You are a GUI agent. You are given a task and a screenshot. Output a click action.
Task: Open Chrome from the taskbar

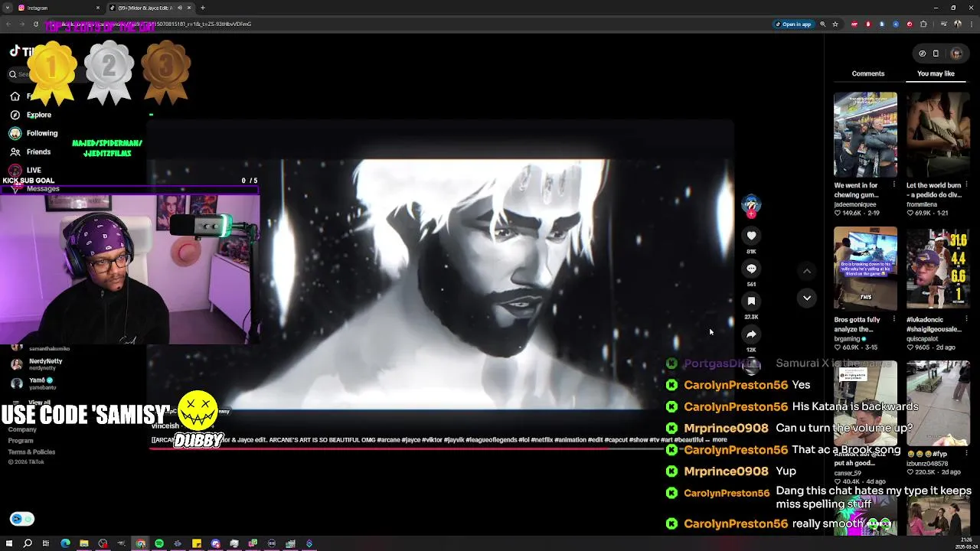click(x=141, y=543)
